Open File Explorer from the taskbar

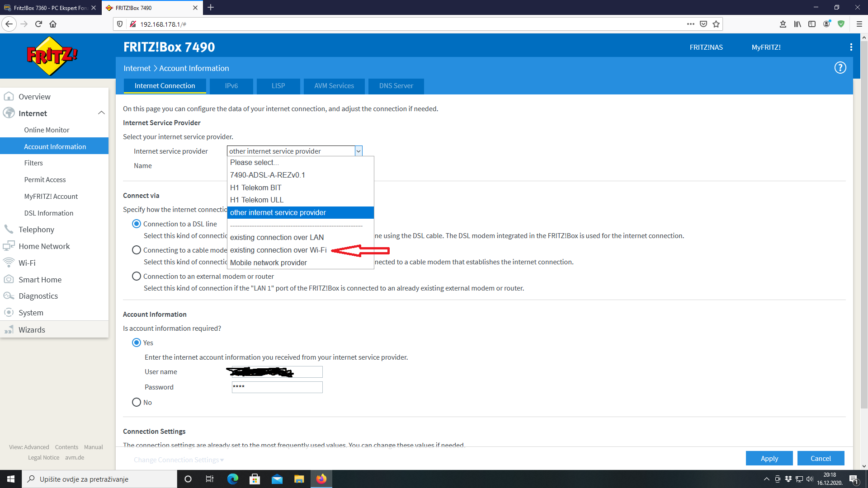299,479
